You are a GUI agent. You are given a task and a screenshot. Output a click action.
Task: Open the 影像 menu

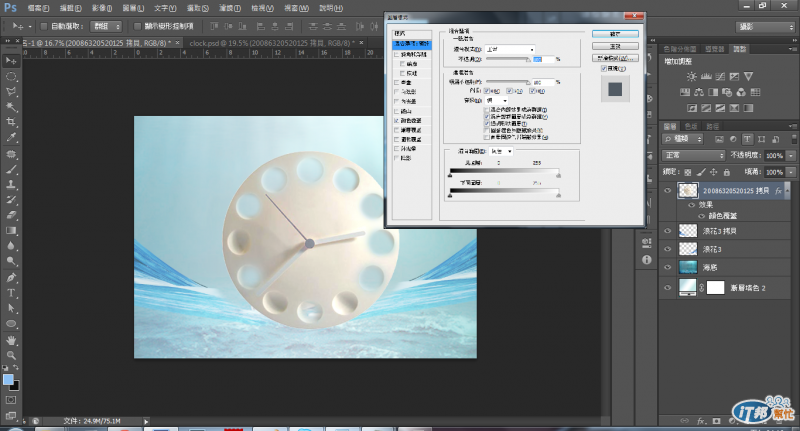coord(102,8)
